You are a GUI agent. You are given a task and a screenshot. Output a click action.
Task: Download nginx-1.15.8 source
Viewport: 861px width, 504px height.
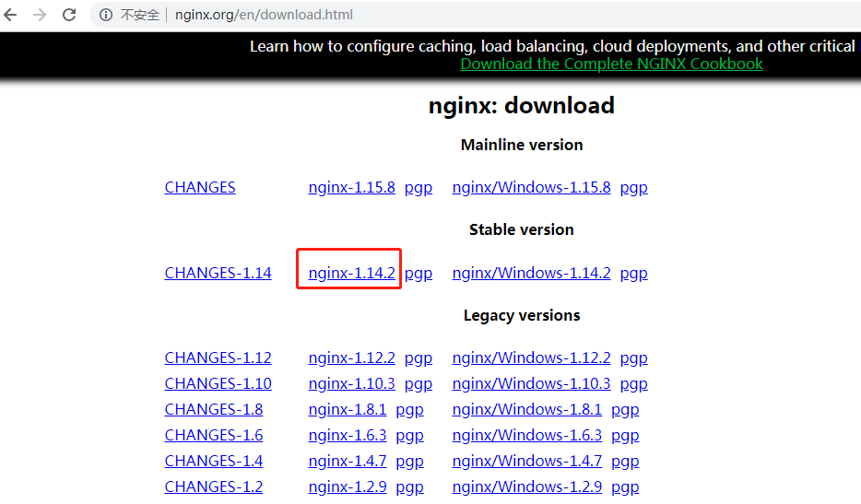point(351,187)
